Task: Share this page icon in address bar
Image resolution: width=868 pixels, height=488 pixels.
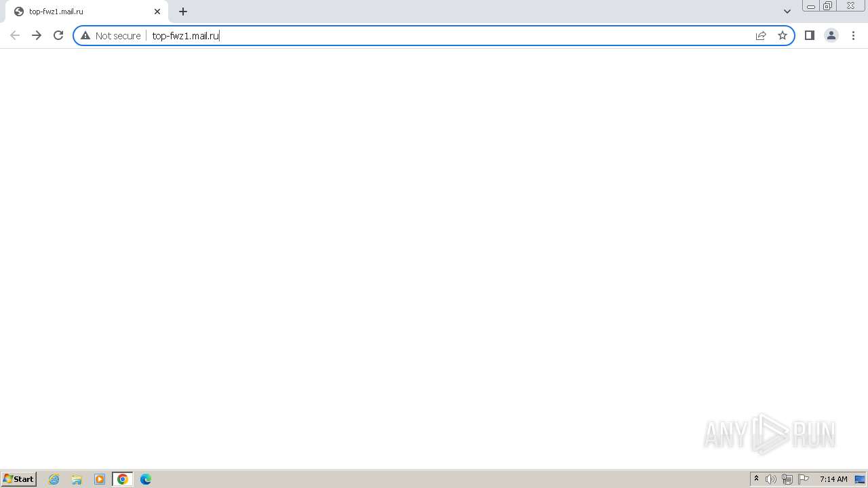Action: [x=761, y=35]
